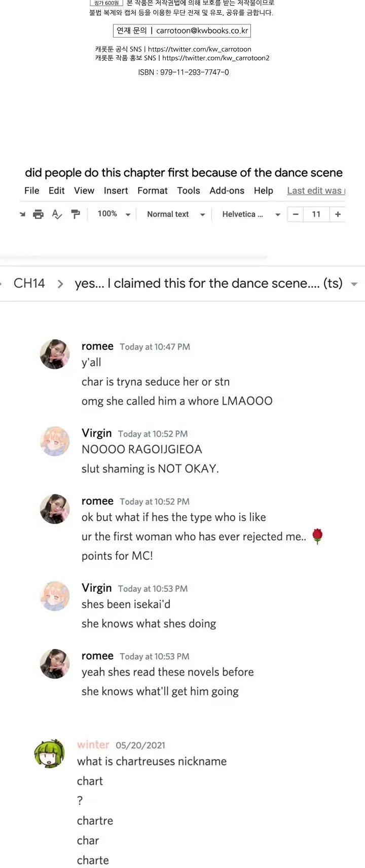Click the Redo arrow icon
This screenshot has height=868, width=365.
click(22, 214)
